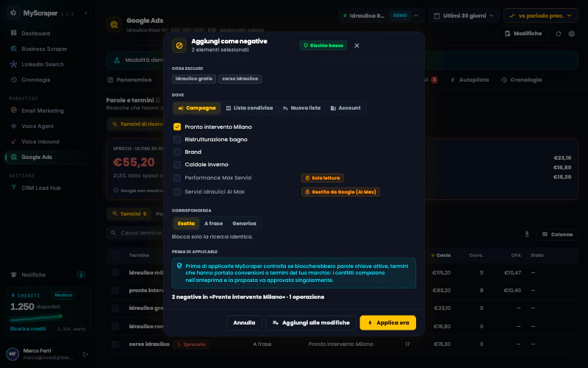The height and width of the screenshot is (368, 588).
Task: Open Google Ads in the sidebar
Action: 47,157
